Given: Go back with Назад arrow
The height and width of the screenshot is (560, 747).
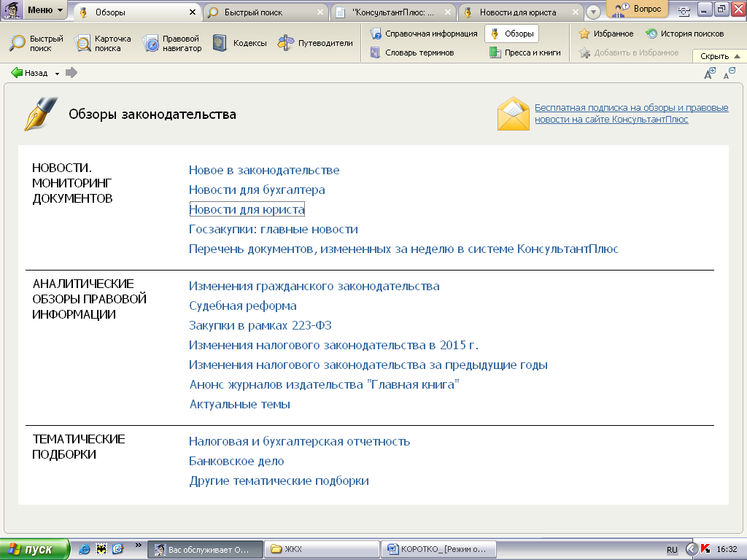Looking at the screenshot, I should pyautogui.click(x=29, y=73).
